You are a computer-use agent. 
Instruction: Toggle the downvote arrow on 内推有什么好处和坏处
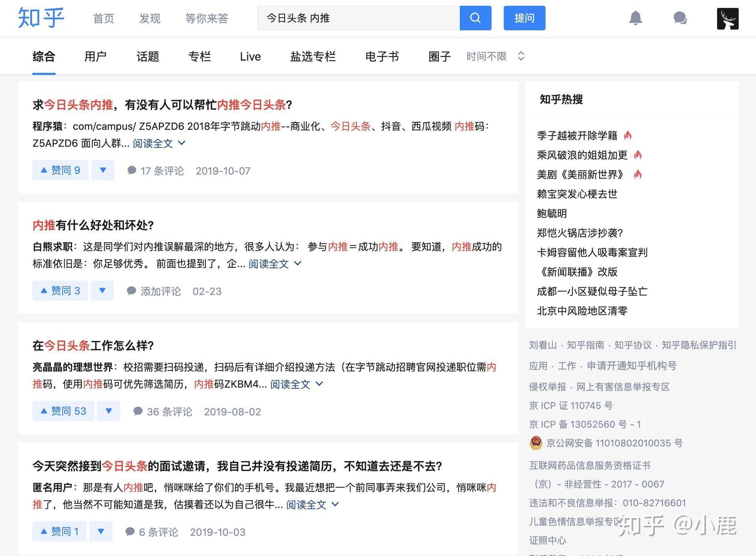(102, 290)
